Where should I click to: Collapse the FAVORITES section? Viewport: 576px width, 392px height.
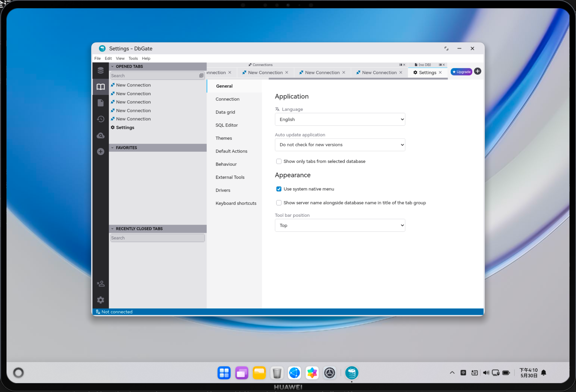pyautogui.click(x=158, y=148)
